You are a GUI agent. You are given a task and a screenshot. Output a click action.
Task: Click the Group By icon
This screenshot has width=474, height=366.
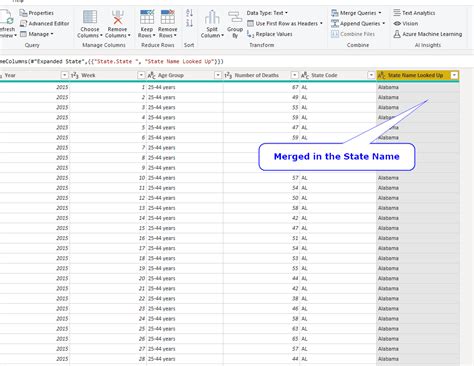(235, 17)
